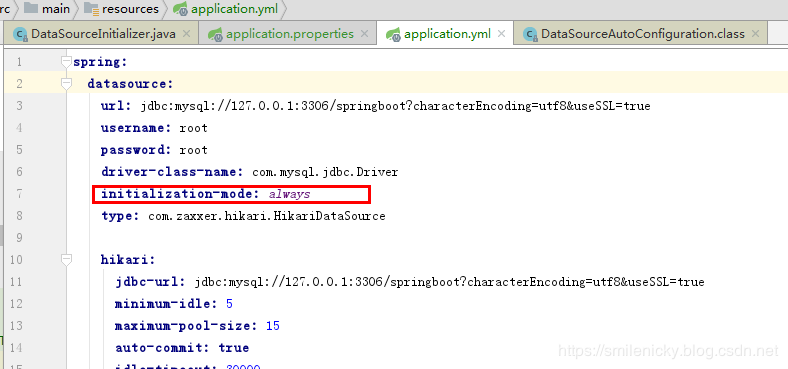Click line number 7 in the gutter
The width and height of the screenshot is (788, 369).
click(x=19, y=194)
